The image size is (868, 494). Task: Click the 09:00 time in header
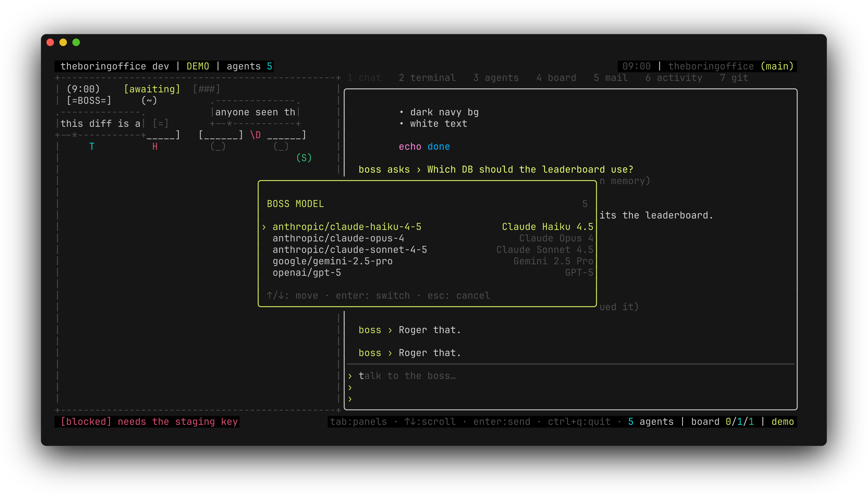pyautogui.click(x=636, y=66)
